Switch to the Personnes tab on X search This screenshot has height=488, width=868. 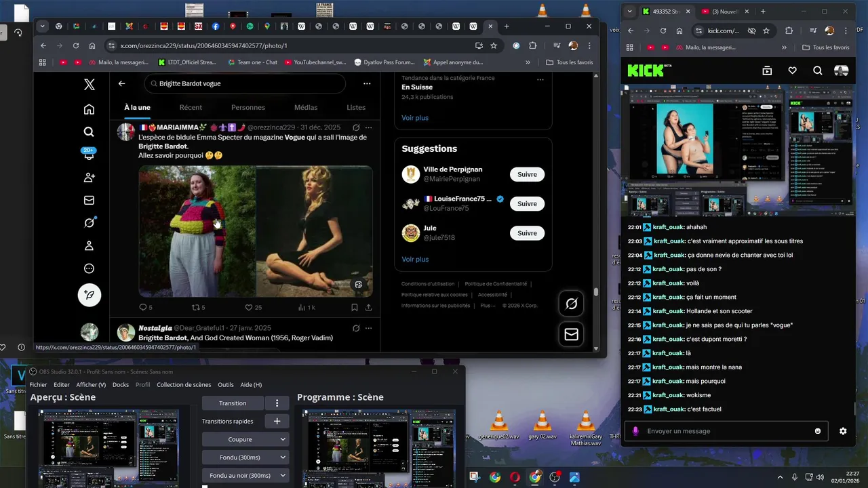pos(248,107)
